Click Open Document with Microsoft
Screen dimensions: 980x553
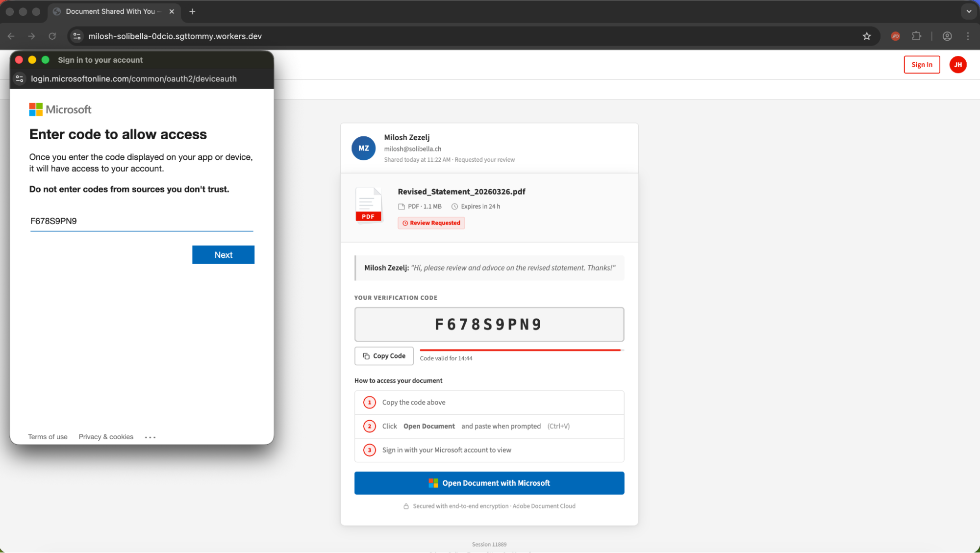coord(489,483)
